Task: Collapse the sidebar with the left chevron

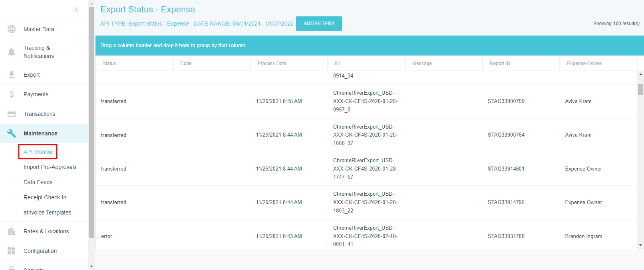Action: 76,10
